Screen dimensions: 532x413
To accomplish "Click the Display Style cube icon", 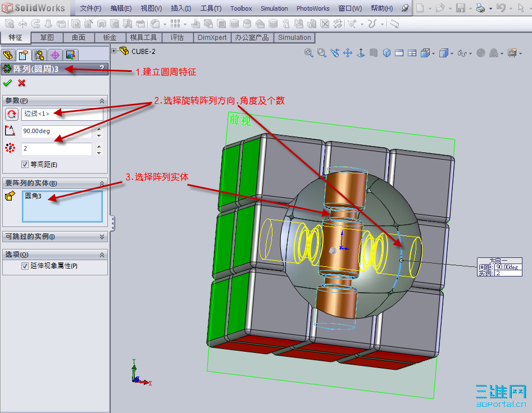I will [x=443, y=53].
